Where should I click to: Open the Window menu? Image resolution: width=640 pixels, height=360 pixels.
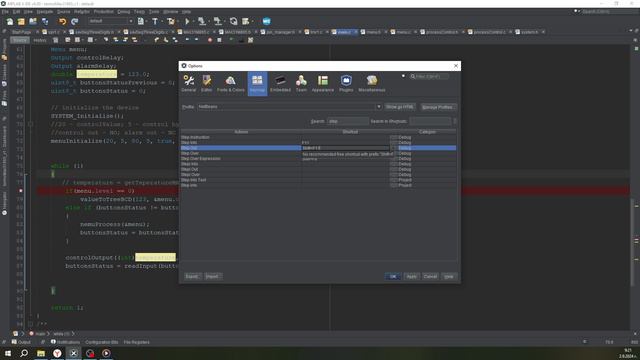point(171,11)
